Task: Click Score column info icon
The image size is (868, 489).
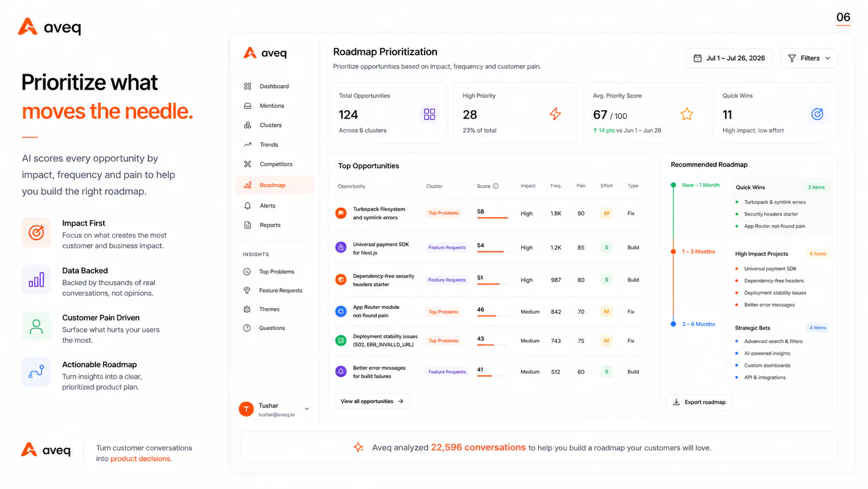Action: [x=496, y=186]
